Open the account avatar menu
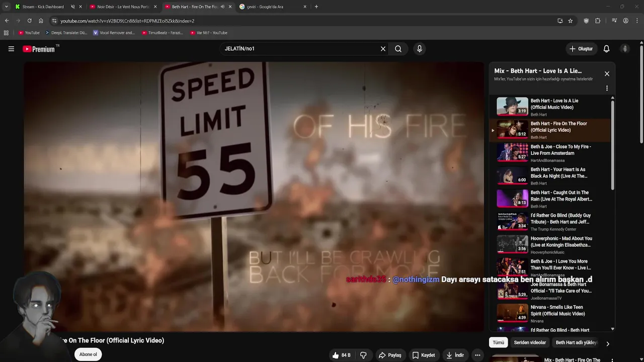The width and height of the screenshot is (644, 362). pos(625,49)
